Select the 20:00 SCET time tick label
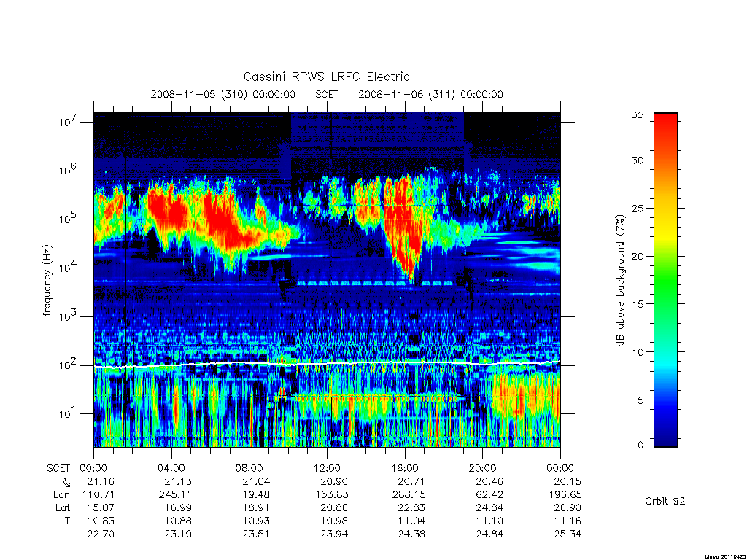Viewport: 747px width, 560px height. (x=483, y=468)
